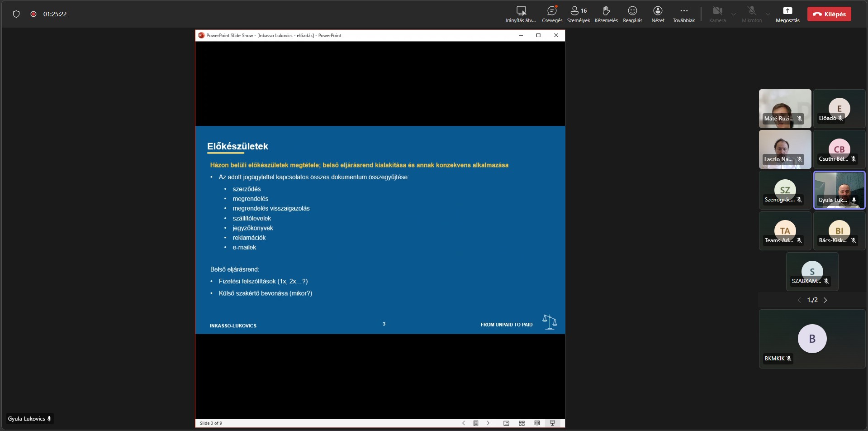Raise hand with Kézemelés
The height and width of the screenshot is (431, 868).
tap(606, 14)
